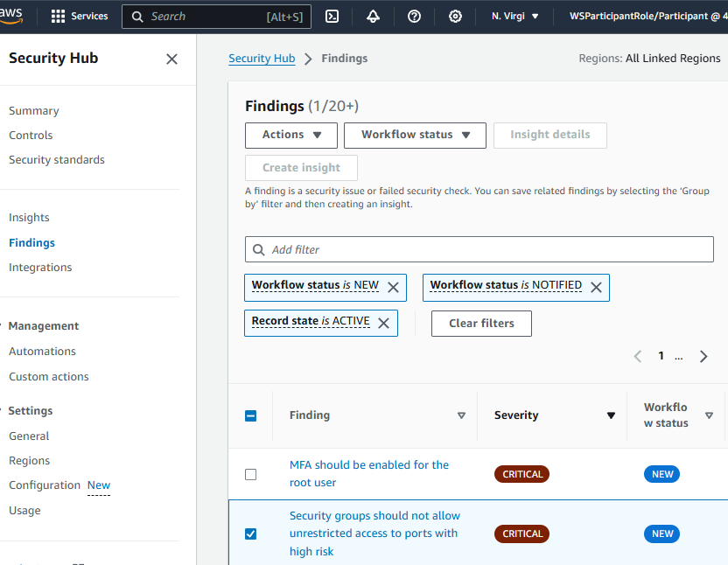The height and width of the screenshot is (565, 728).
Task: Click the Workflow status is NOTIFIED filter text
Action: click(x=506, y=285)
